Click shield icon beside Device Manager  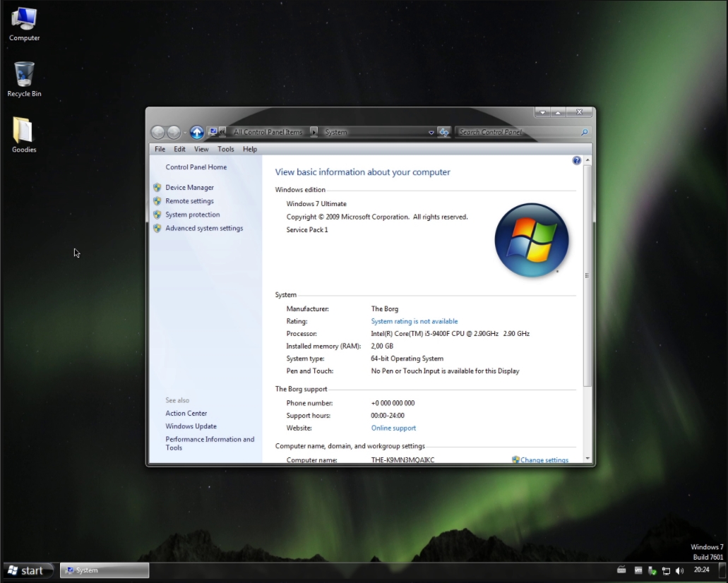tap(157, 188)
